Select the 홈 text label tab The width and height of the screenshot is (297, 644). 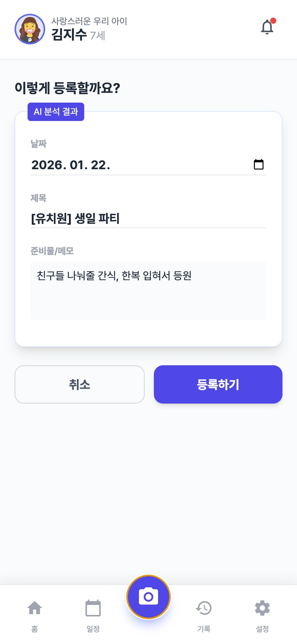(34, 629)
